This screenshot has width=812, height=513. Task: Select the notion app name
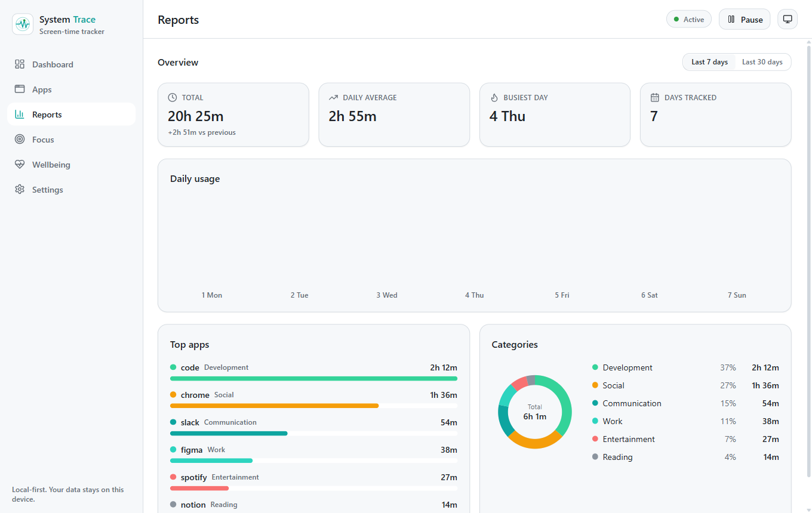(193, 505)
